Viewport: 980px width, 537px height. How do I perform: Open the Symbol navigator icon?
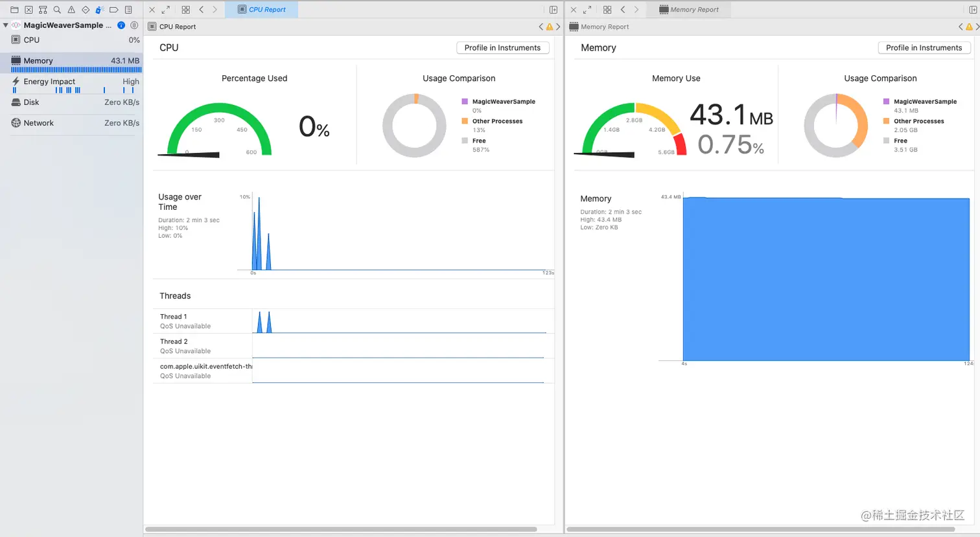pos(43,10)
